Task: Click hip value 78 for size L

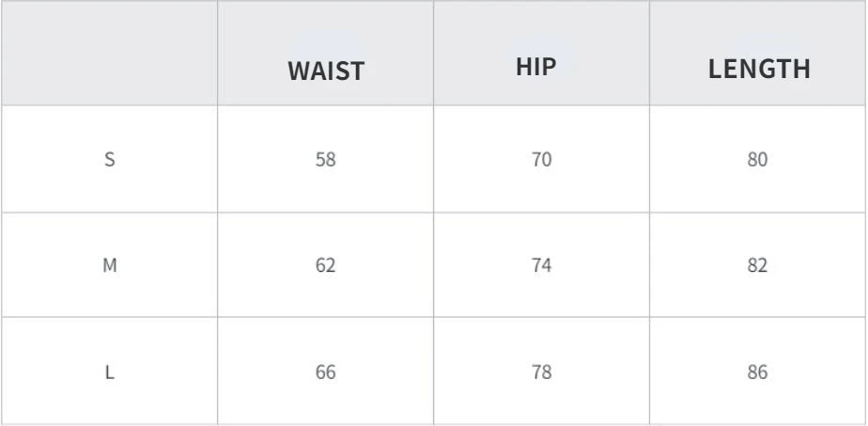Action: (541, 371)
